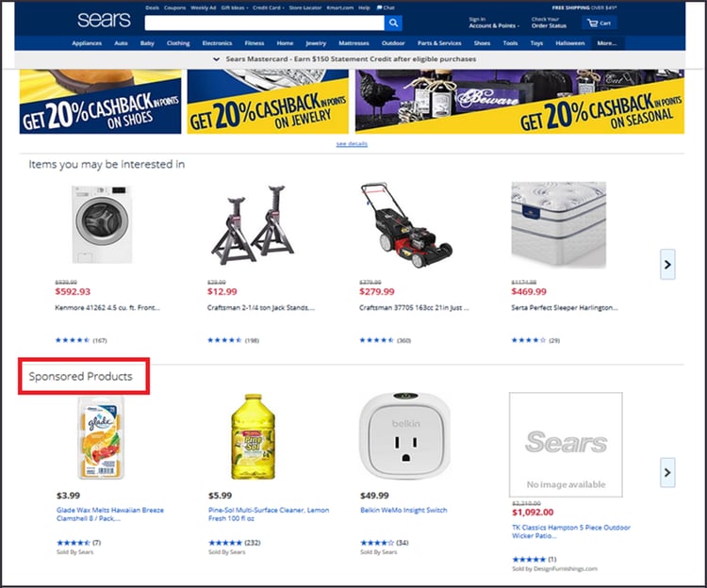Focus the search input field
Screen dimensions: 707x588
click(265, 23)
